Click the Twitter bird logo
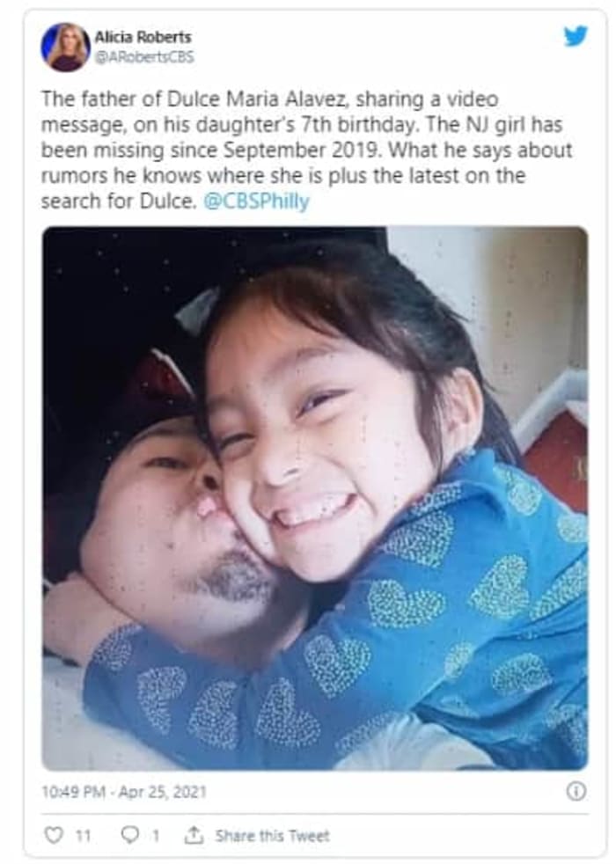Screen dimensions: 616x864 point(576,36)
